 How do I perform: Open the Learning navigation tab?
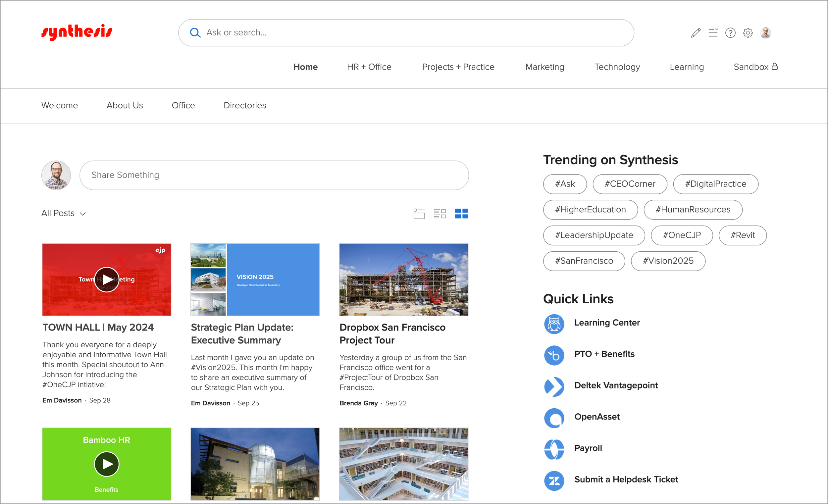(x=687, y=67)
